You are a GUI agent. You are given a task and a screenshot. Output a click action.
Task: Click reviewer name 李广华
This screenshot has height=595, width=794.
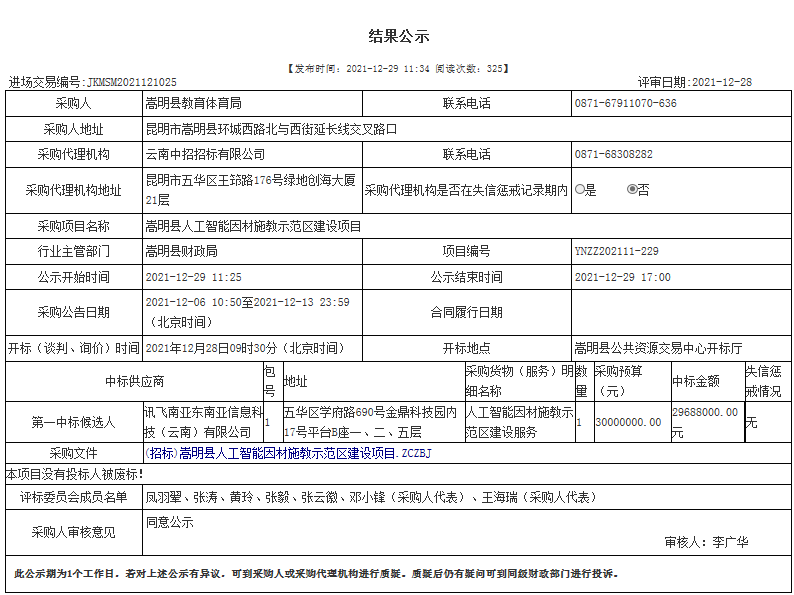(730, 542)
